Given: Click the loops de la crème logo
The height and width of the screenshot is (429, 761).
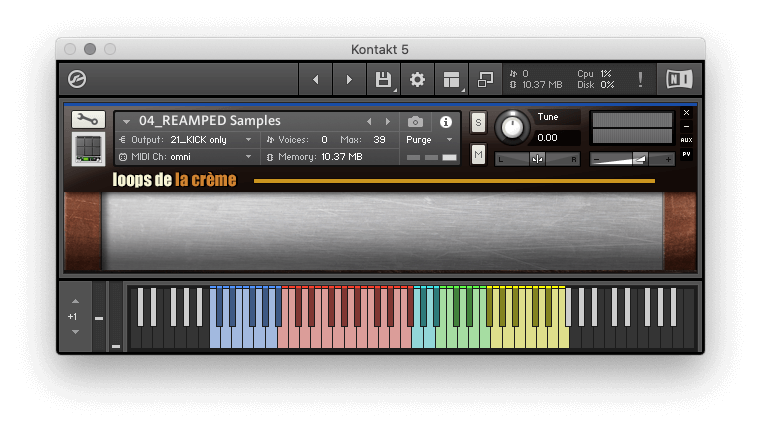Looking at the screenshot, I should pyautogui.click(x=174, y=180).
